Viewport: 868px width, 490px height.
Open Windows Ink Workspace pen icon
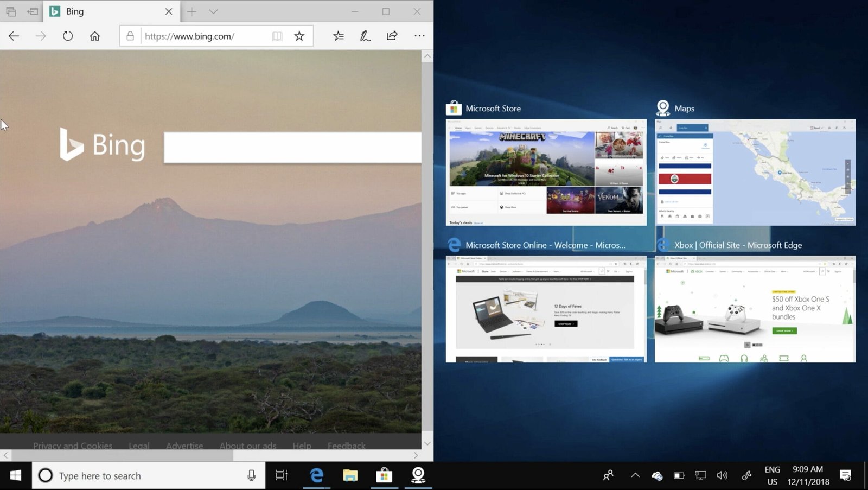click(747, 476)
